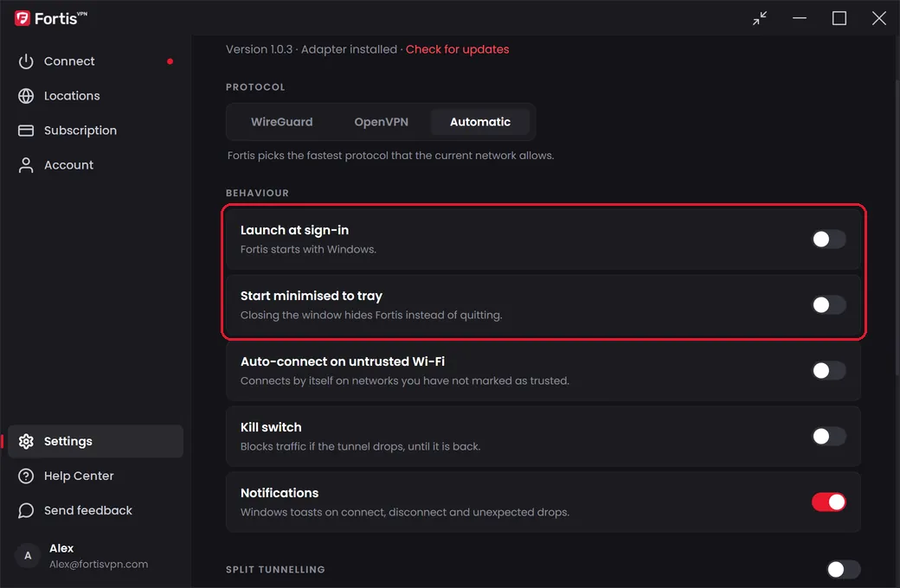The height and width of the screenshot is (588, 900).
Task: Click Alex's avatar circle
Action: [28, 555]
